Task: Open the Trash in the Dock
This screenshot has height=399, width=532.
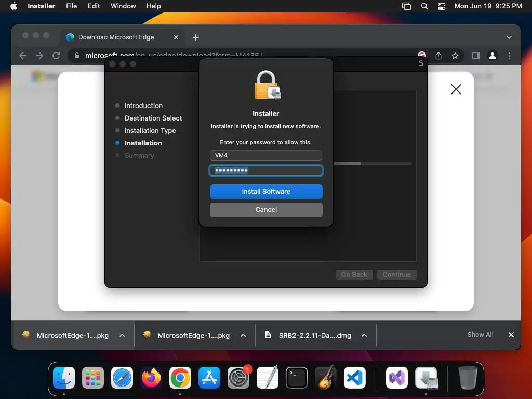Action: tap(468, 378)
